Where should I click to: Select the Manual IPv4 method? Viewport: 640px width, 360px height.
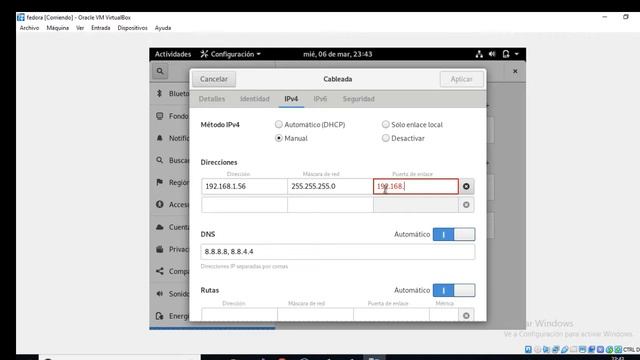coord(278,138)
